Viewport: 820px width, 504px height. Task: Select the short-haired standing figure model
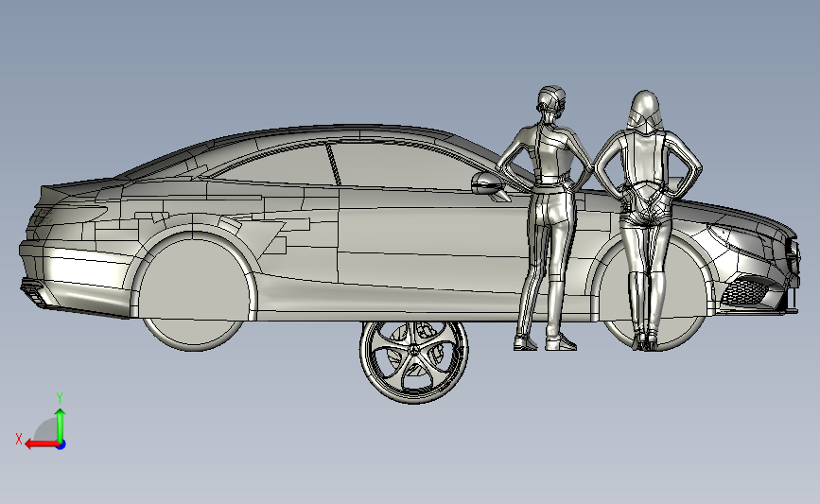546,217
